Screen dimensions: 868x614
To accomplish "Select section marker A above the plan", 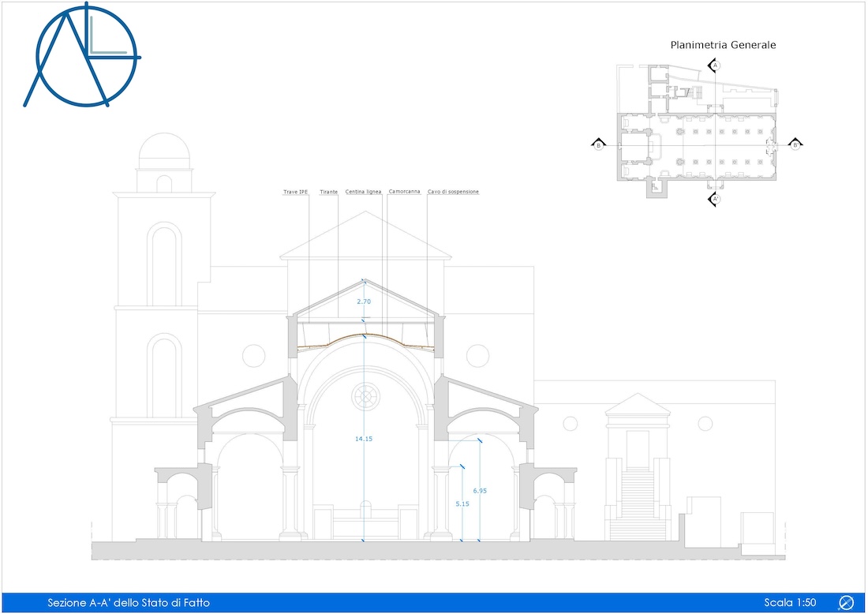I will (716, 64).
